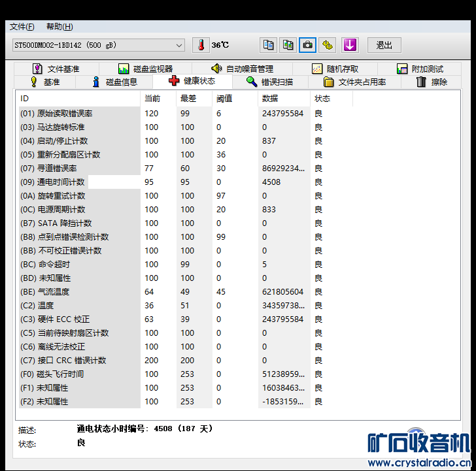Switch to the 文件基准 tab

[x=56, y=69]
